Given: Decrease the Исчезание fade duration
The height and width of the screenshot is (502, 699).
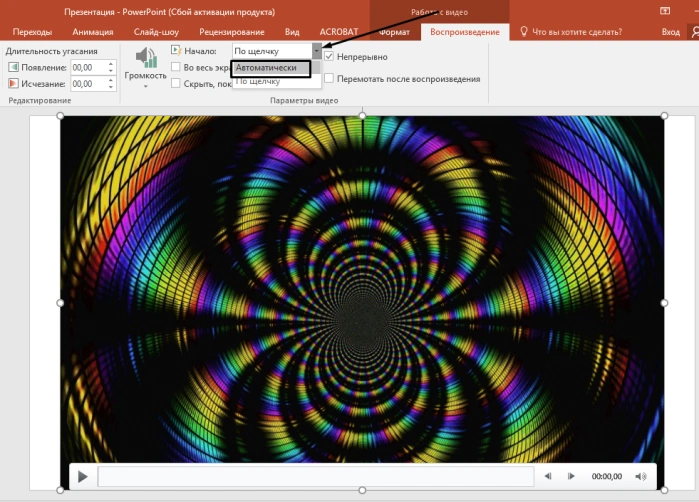Looking at the screenshot, I should click(x=111, y=87).
